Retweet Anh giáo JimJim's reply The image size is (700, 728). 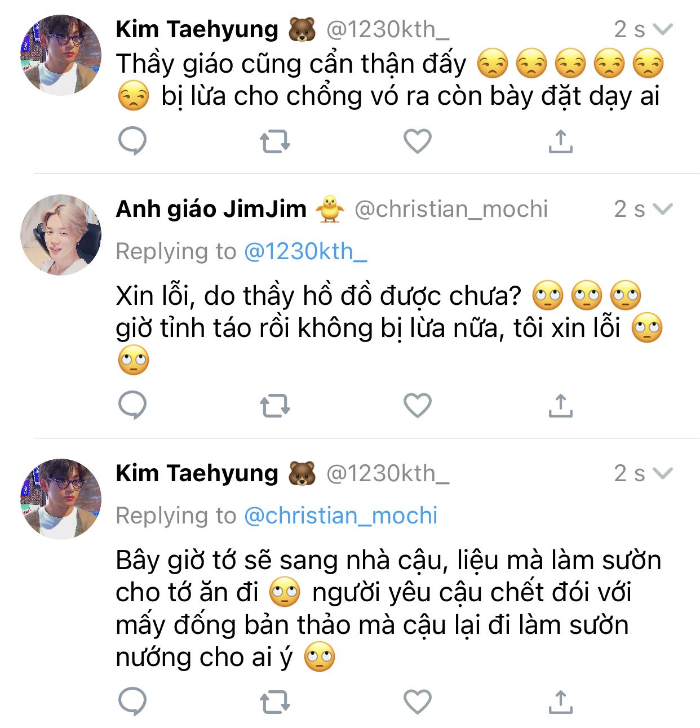coord(274,406)
